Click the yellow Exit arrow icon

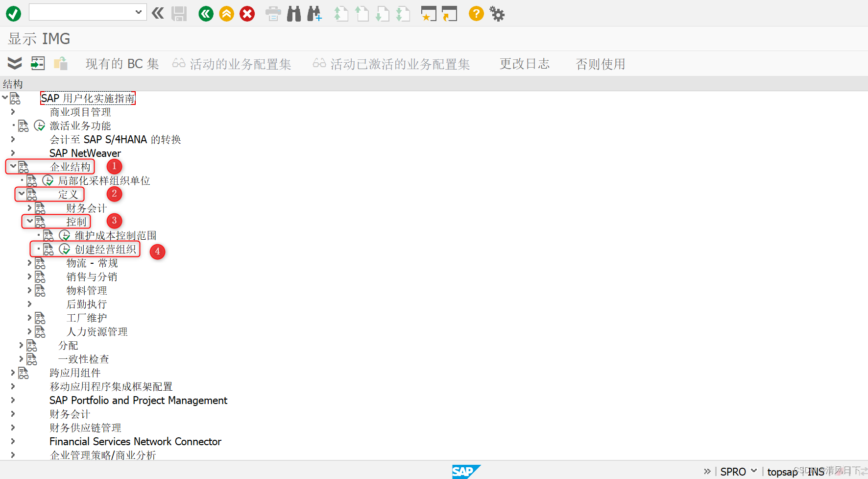226,14
